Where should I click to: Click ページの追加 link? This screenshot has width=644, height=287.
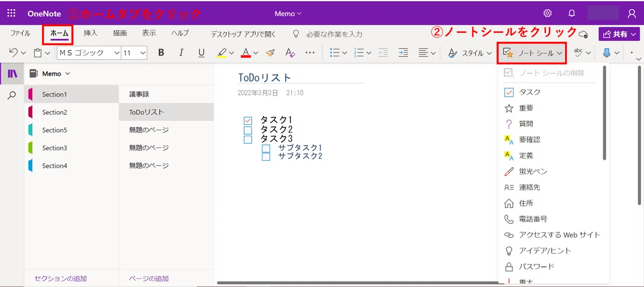pos(149,278)
